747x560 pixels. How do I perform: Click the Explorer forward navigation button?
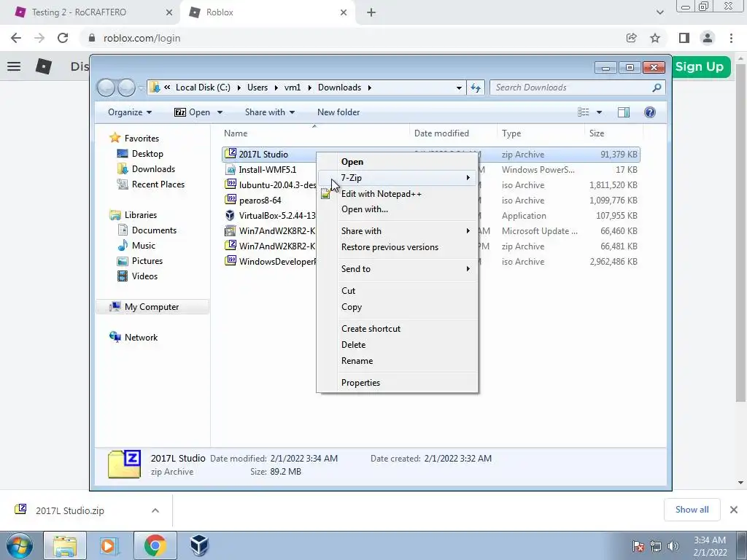click(126, 87)
